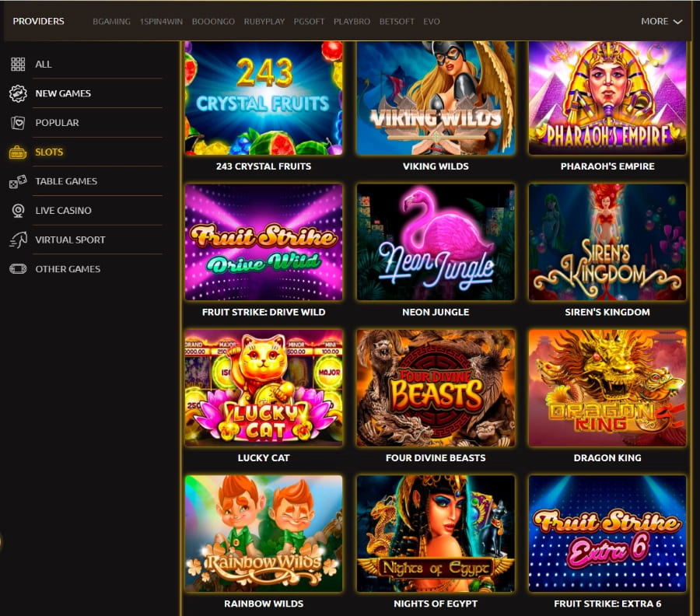Image resolution: width=700 pixels, height=616 pixels.
Task: Click the Providers heading
Action: 38,22
